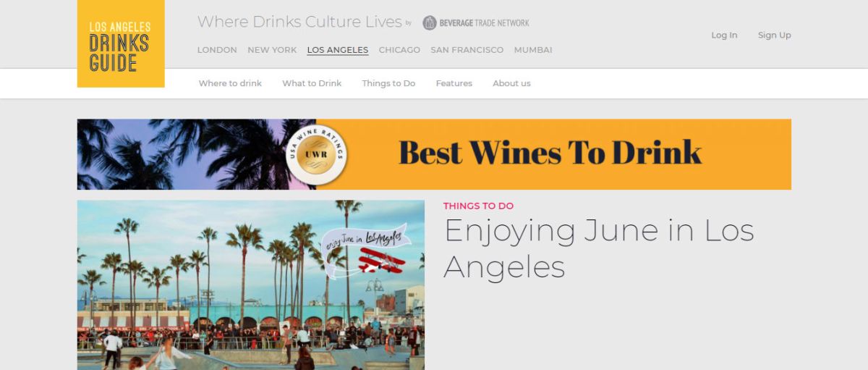Viewport: 868px width, 370px height.
Task: Open the Things to Do menu
Action: click(x=388, y=83)
